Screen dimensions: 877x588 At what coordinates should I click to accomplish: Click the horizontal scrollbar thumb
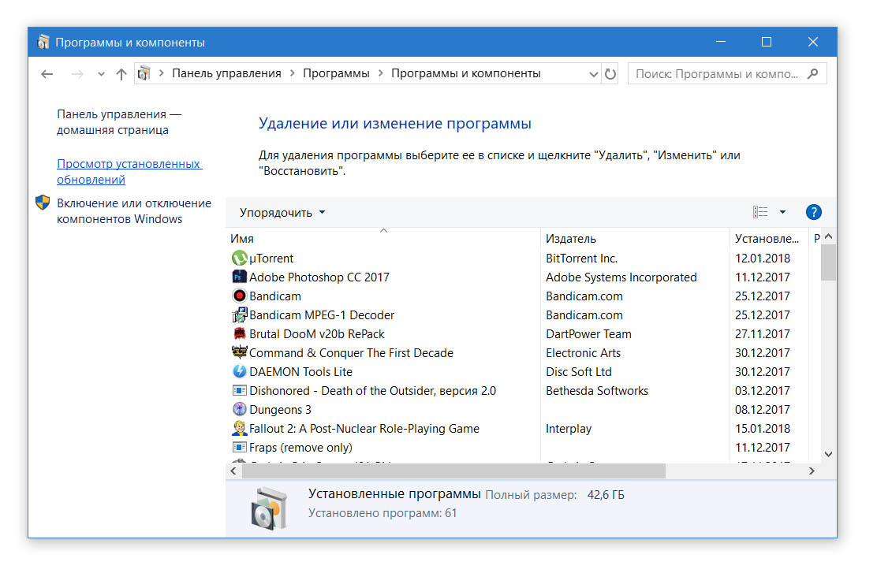click(x=453, y=471)
